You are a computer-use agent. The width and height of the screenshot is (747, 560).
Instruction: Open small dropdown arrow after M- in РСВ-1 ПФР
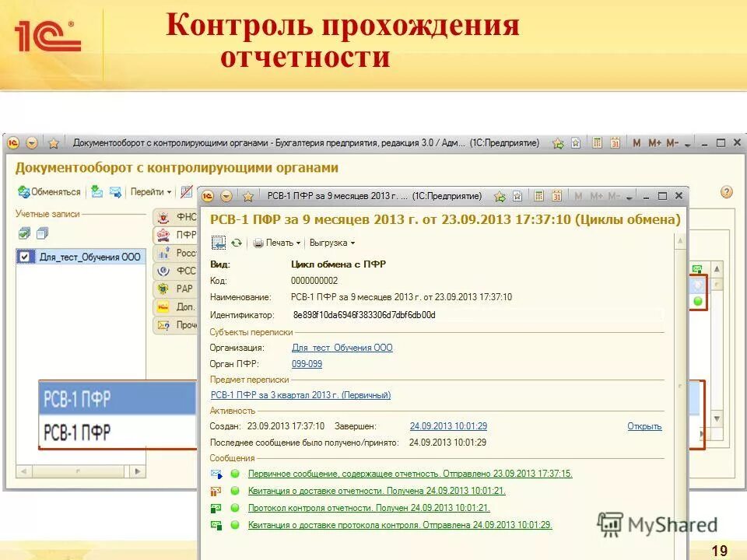pos(629,197)
